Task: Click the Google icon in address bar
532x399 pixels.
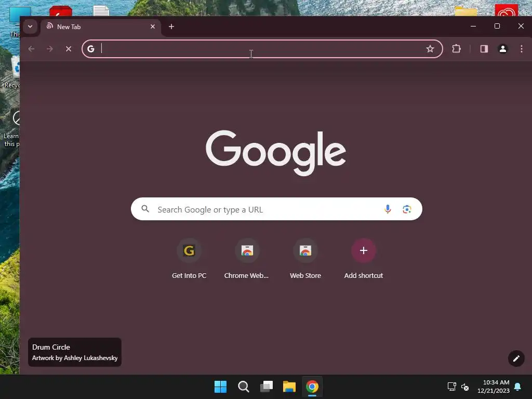Action: tap(91, 49)
